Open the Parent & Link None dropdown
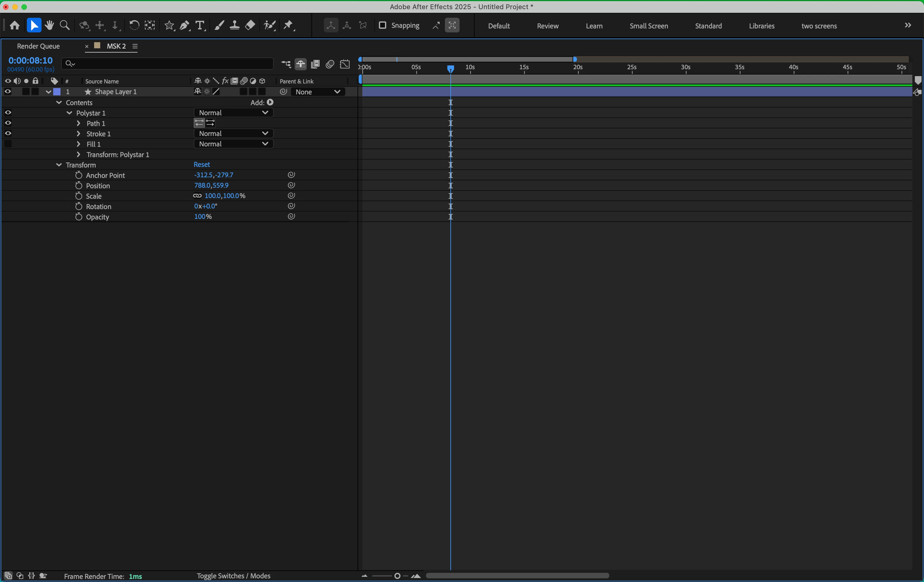The height and width of the screenshot is (582, 924). click(x=317, y=92)
